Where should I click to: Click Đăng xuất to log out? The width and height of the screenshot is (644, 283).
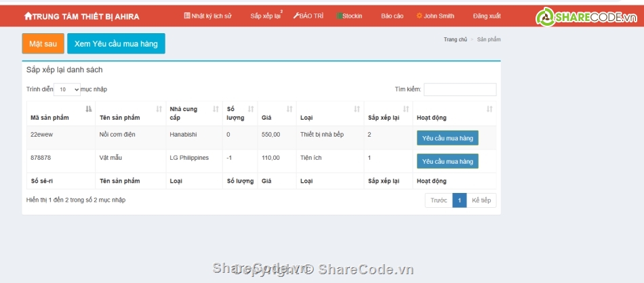tap(487, 16)
